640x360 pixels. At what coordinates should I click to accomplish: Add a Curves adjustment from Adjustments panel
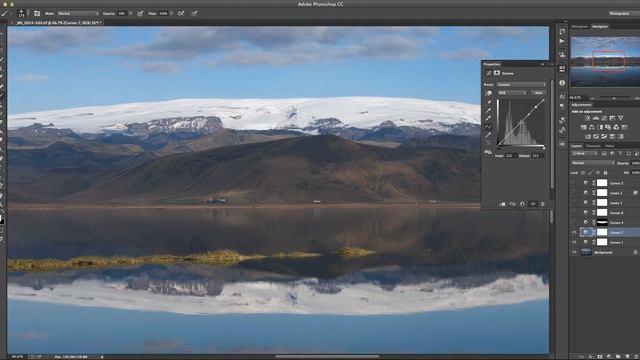tap(604, 118)
